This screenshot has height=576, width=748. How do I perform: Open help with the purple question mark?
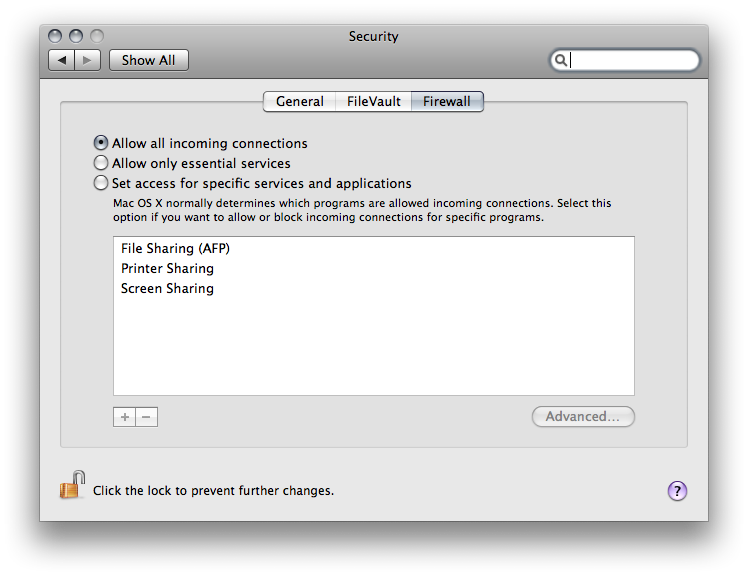[x=677, y=491]
